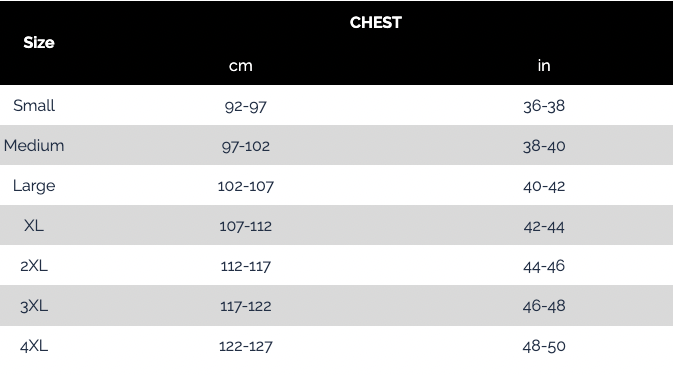Select the in unit column header
The image size is (673, 375).
544,65
